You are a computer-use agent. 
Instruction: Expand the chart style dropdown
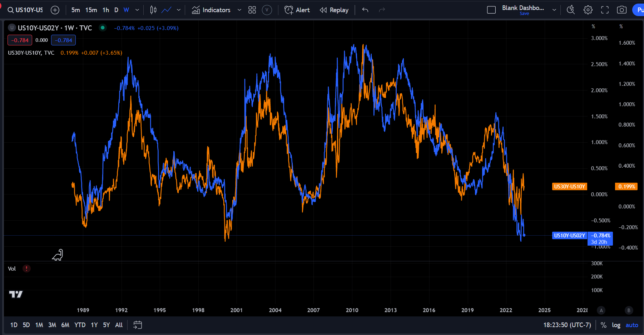pyautogui.click(x=178, y=10)
